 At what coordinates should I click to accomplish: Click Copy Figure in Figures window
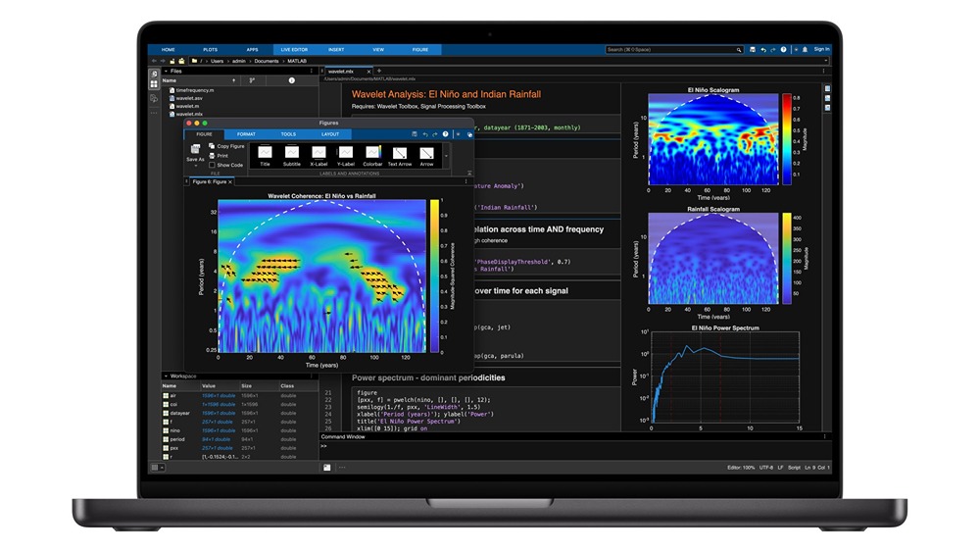pyautogui.click(x=226, y=146)
